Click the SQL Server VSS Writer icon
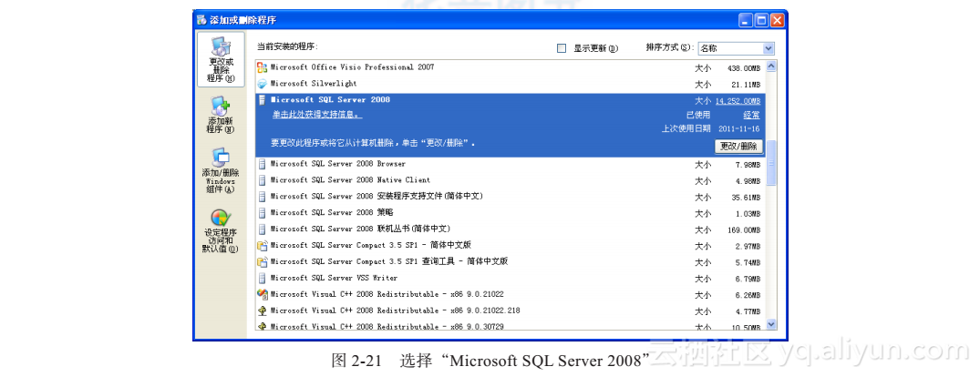 click(263, 279)
